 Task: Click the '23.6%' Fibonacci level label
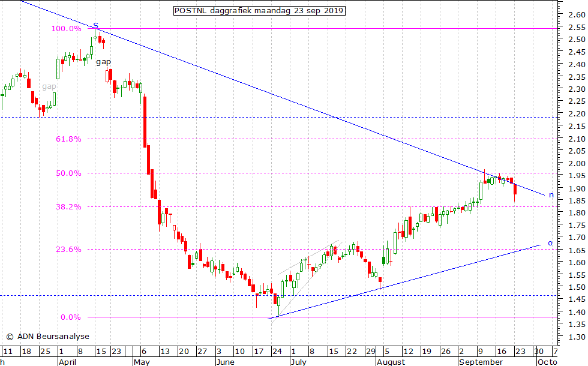tap(68, 250)
